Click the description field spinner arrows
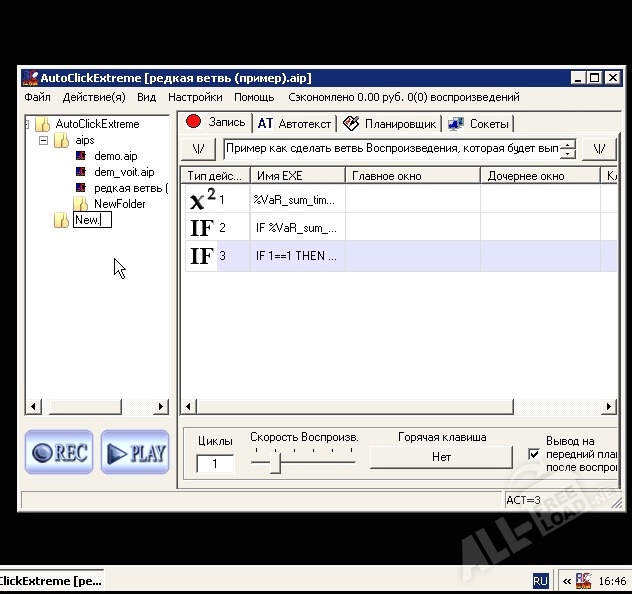The height and width of the screenshot is (594, 632). click(x=568, y=150)
